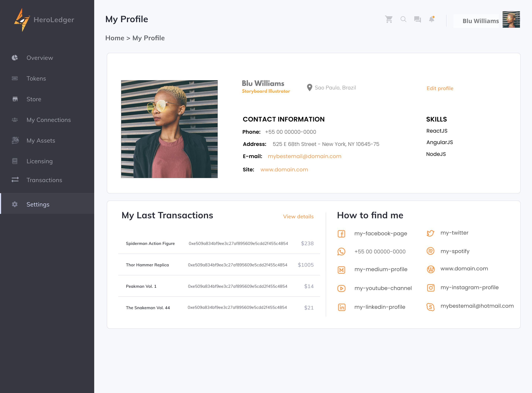
Task: Click the search magnifier icon
Action: [403, 19]
